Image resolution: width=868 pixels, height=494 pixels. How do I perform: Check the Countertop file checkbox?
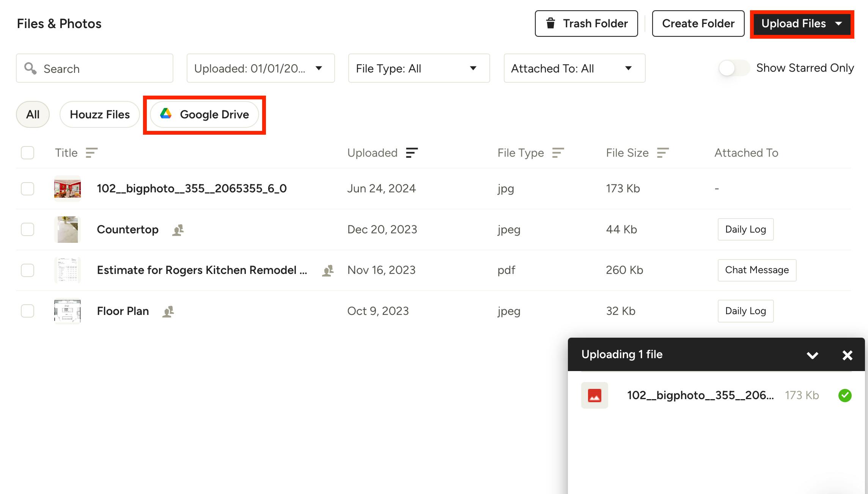(27, 230)
